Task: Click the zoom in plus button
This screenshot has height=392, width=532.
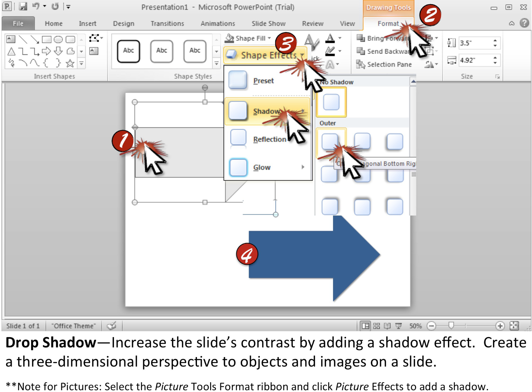Action: 500,326
